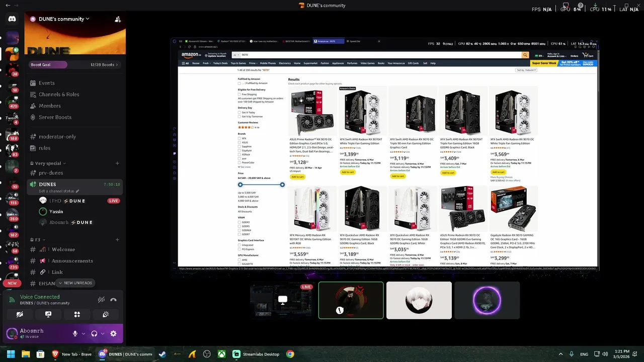Share your screen button
Image resolution: width=644 pixels, height=362 pixels.
click(x=48, y=314)
